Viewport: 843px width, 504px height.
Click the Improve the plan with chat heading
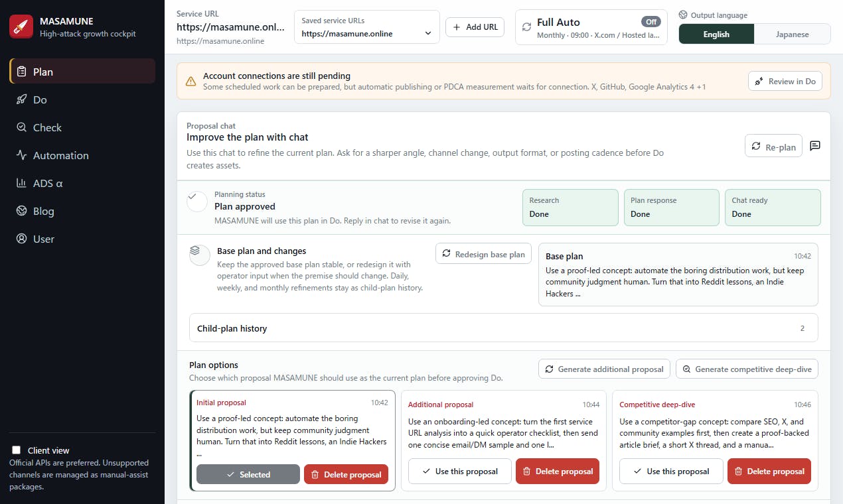coord(248,137)
